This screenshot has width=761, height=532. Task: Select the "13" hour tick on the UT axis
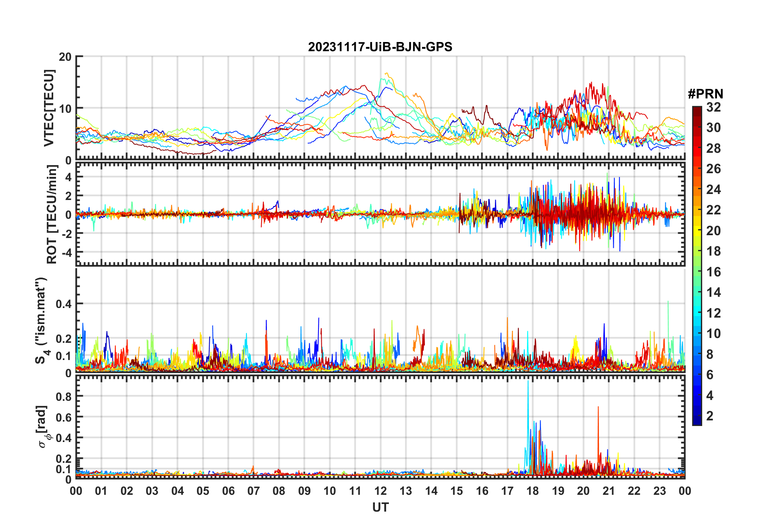click(406, 491)
